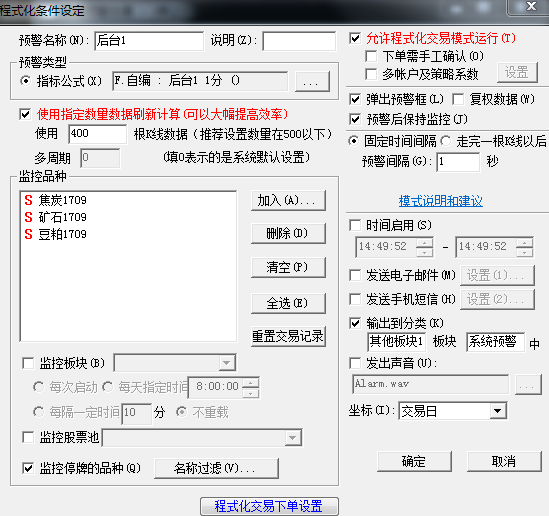Image resolution: width=549 pixels, height=516 pixels.
Task: Enable 下单需手工确认 checkbox
Action: pyautogui.click(x=371, y=56)
